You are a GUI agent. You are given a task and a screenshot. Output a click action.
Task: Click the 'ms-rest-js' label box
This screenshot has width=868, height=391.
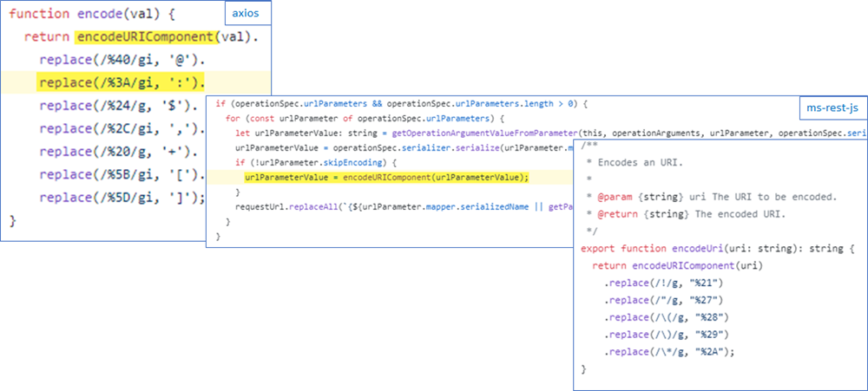(x=833, y=108)
